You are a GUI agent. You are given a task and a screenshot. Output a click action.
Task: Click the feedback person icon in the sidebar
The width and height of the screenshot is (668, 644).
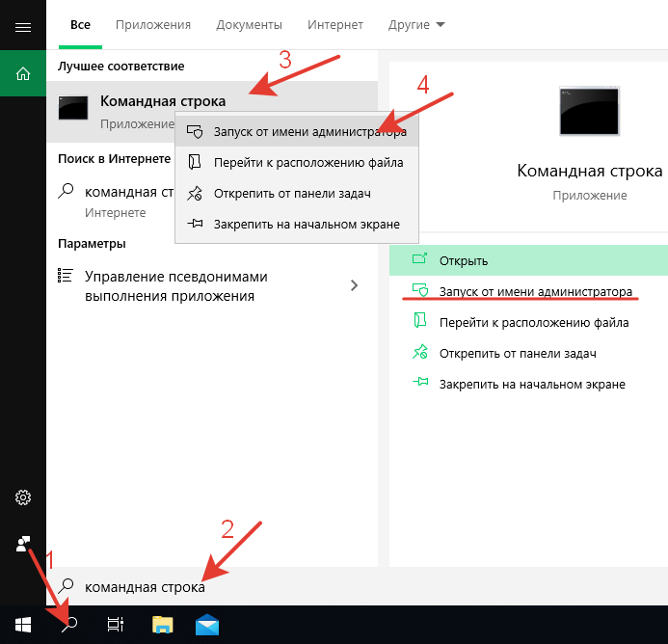(x=23, y=544)
